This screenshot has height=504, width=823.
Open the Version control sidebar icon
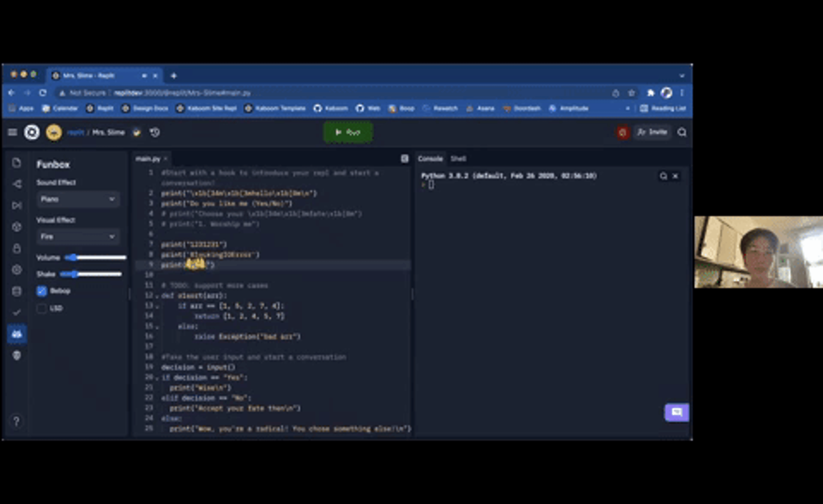point(17,184)
